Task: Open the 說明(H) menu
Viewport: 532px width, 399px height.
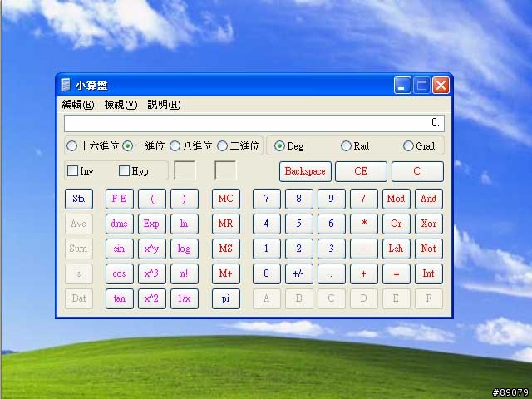Action: point(164,105)
